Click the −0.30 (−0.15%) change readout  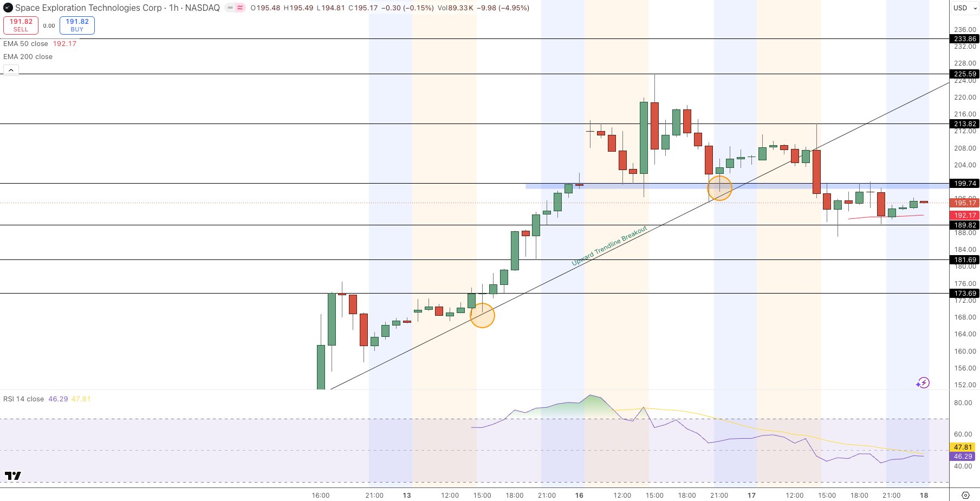407,8
